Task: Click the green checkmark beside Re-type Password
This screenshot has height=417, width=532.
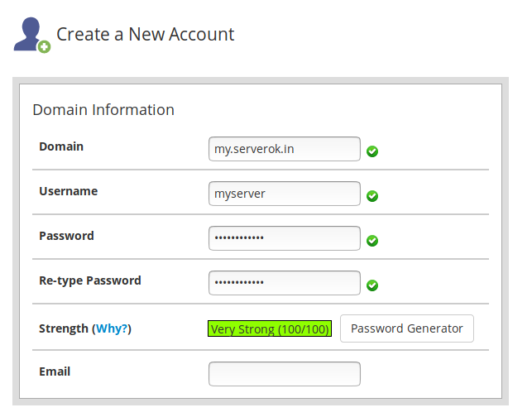Action: pos(372,285)
